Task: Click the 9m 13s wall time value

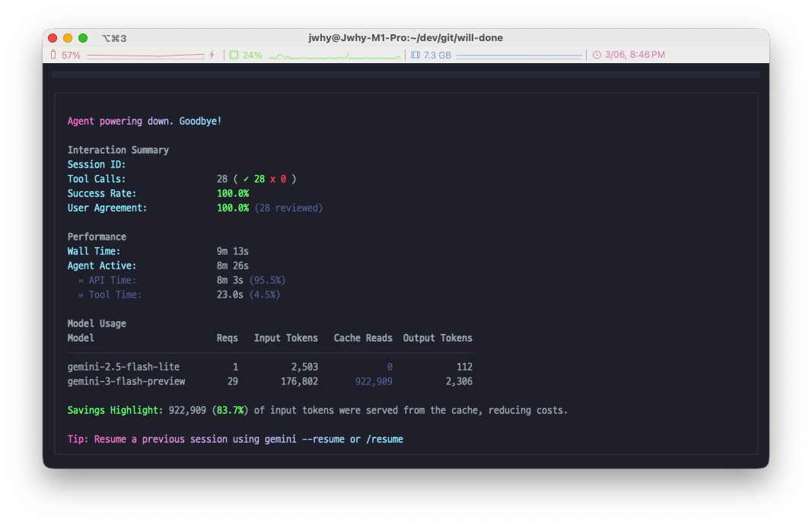Action: (x=233, y=252)
